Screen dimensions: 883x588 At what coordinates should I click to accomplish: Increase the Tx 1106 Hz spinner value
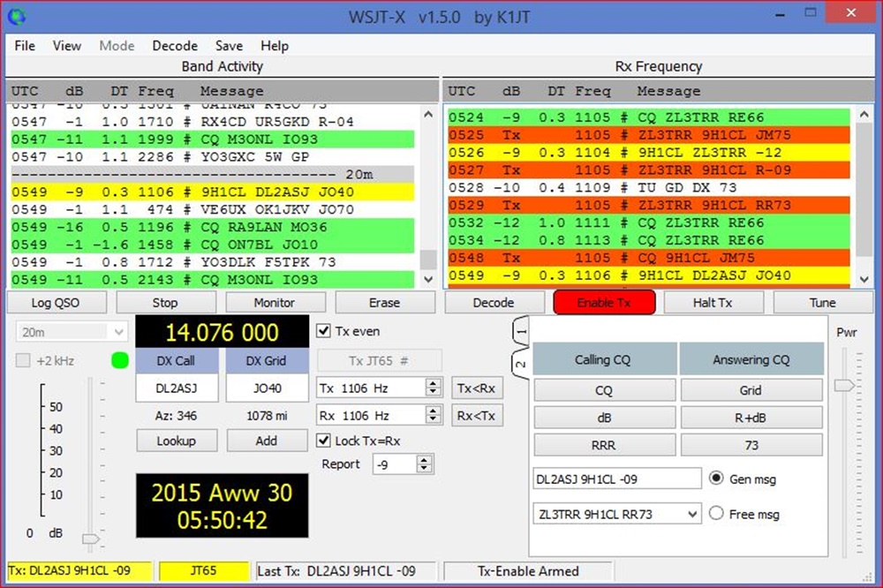pos(433,384)
